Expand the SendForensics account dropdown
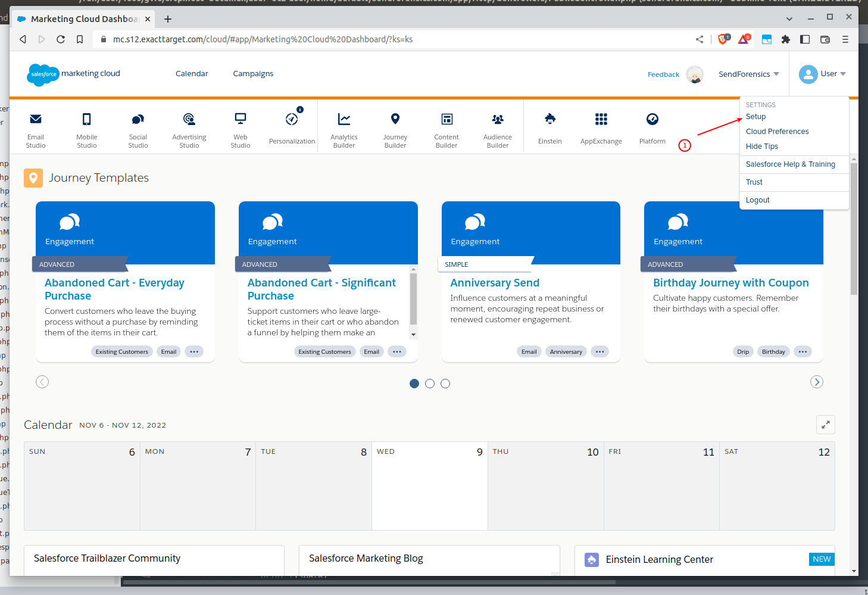868x595 pixels. [x=749, y=74]
